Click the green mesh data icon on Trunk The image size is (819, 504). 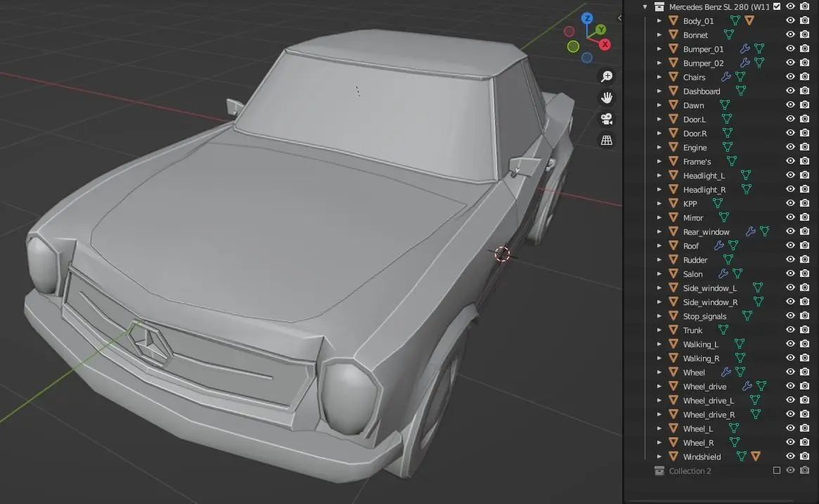point(723,330)
